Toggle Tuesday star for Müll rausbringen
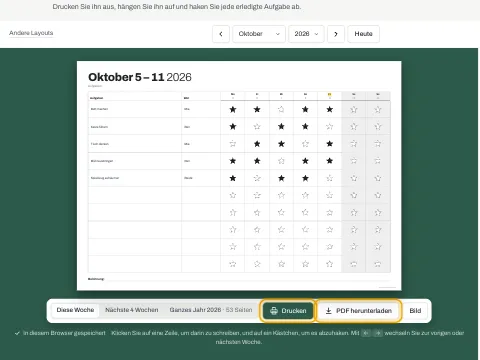 tap(257, 161)
